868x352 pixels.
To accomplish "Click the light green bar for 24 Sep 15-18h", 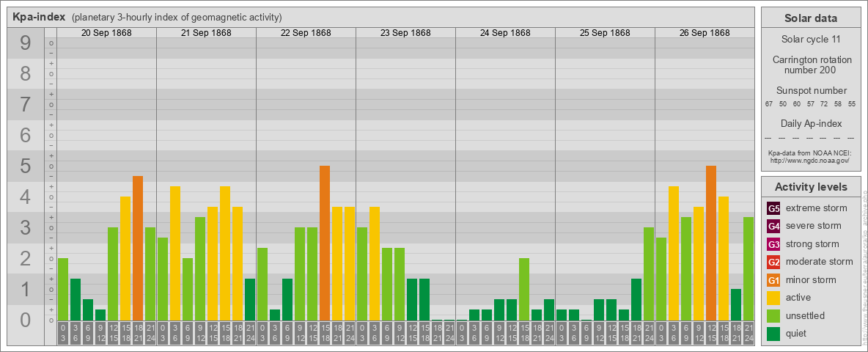I will tap(524, 289).
